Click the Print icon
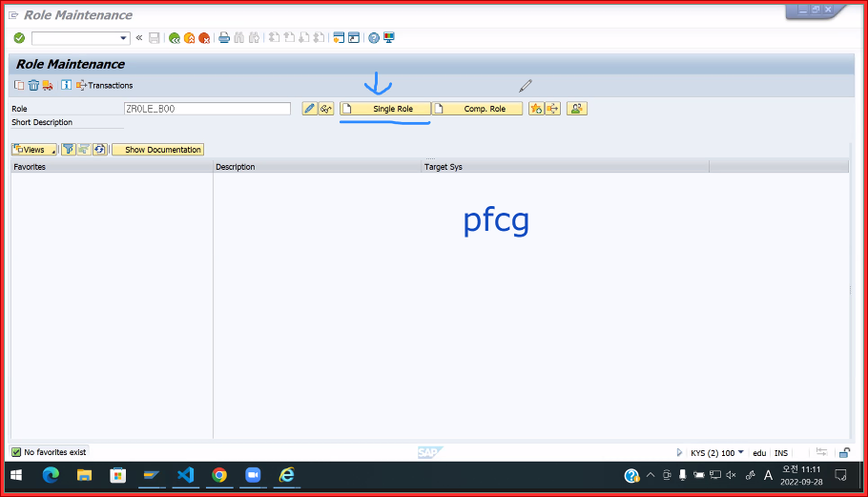The image size is (868, 497). click(224, 37)
